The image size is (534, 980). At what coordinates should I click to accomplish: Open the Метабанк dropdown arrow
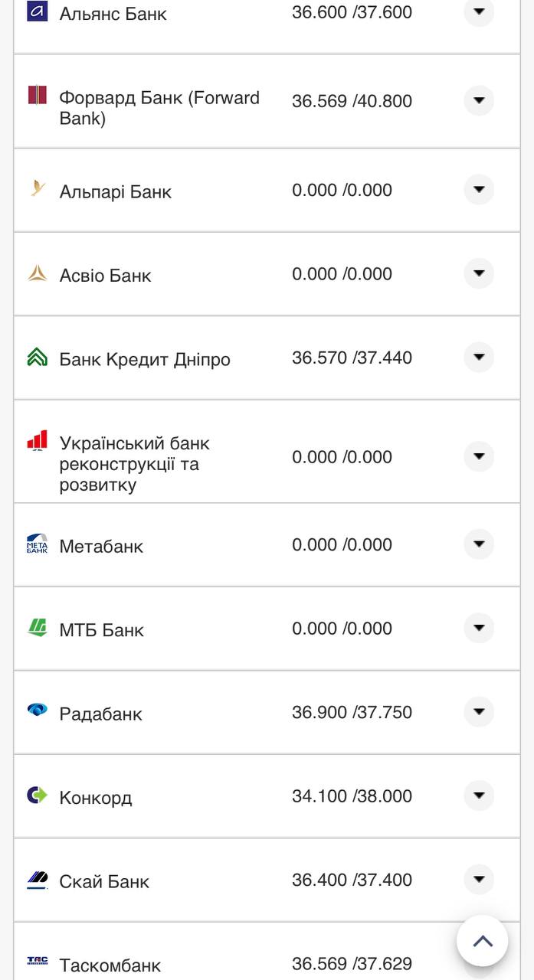pos(479,544)
